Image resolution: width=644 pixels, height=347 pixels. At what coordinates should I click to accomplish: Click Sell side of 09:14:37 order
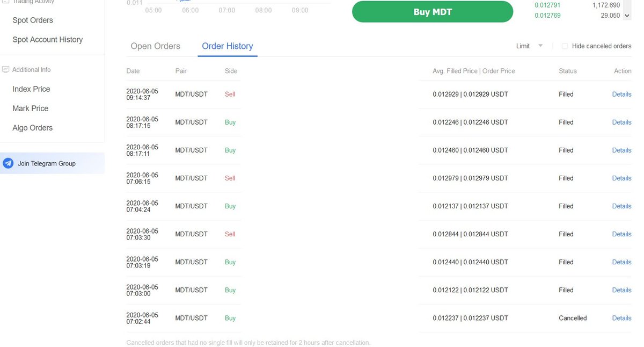[230, 95]
